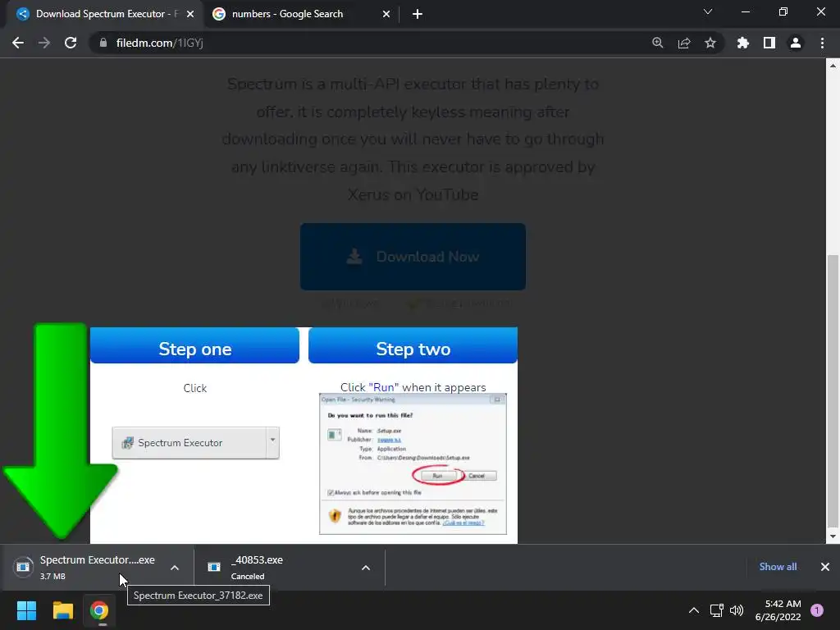Open the notification center badge
This screenshot has height=630, width=840.
[x=817, y=610]
